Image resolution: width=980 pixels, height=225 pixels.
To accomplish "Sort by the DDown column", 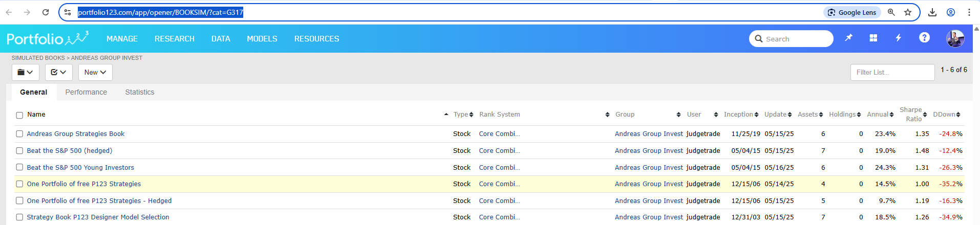I will point(947,115).
